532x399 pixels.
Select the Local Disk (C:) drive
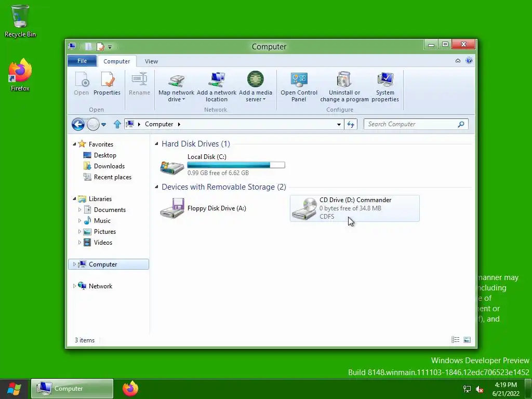[222, 165]
